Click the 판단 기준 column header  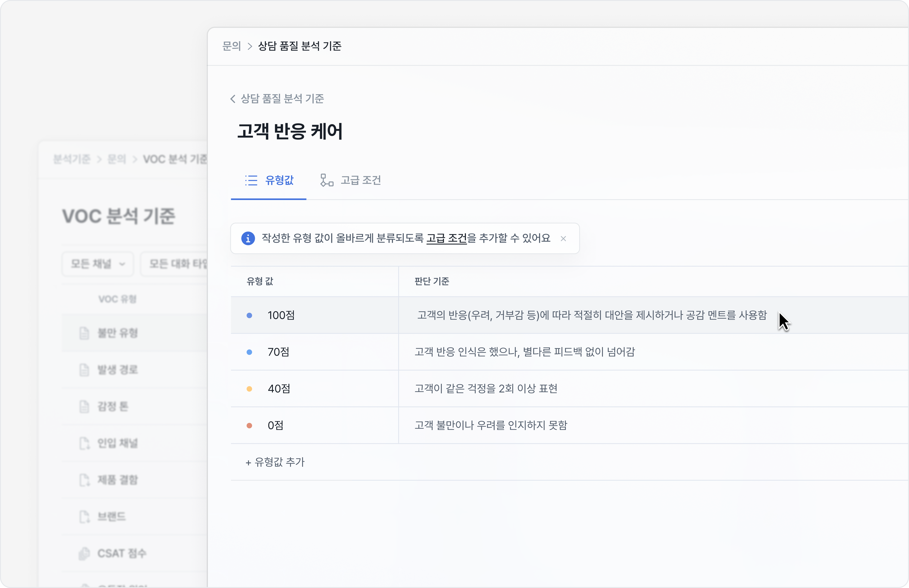point(432,281)
